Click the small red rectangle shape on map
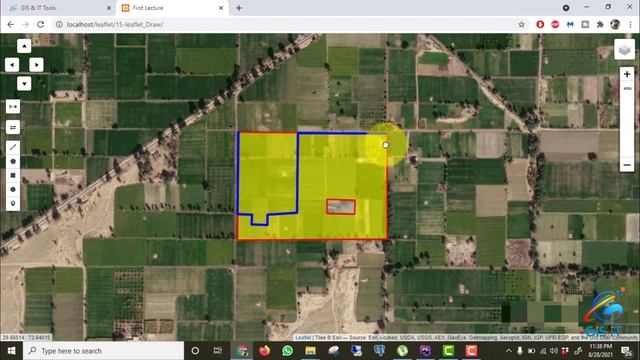Viewport: 640px width, 360px height. [x=341, y=207]
